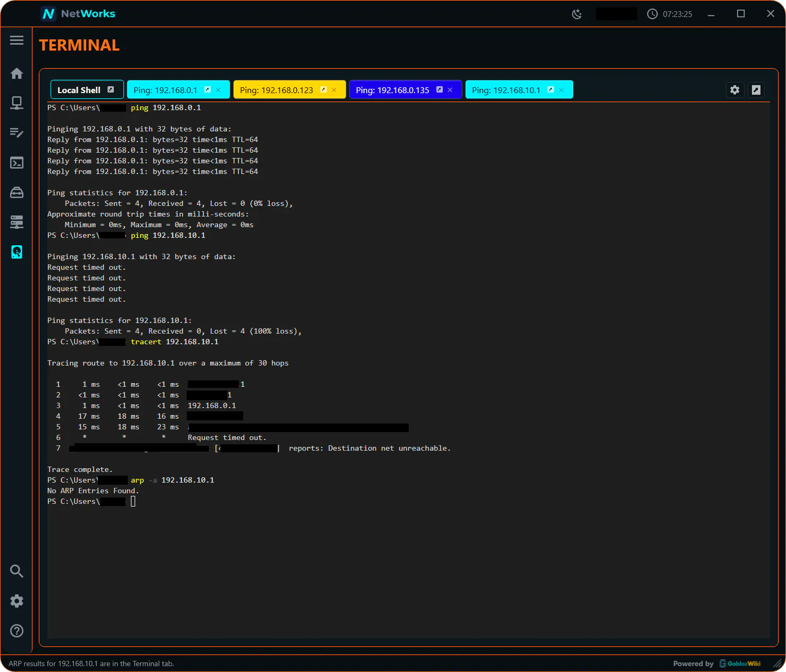Open the notes editor sidebar icon
This screenshot has height=672, width=786.
(16, 132)
